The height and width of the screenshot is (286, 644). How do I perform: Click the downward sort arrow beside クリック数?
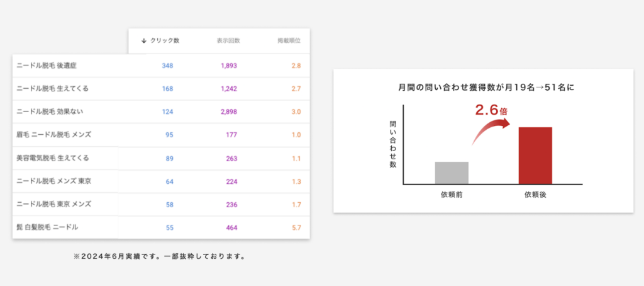click(x=144, y=41)
